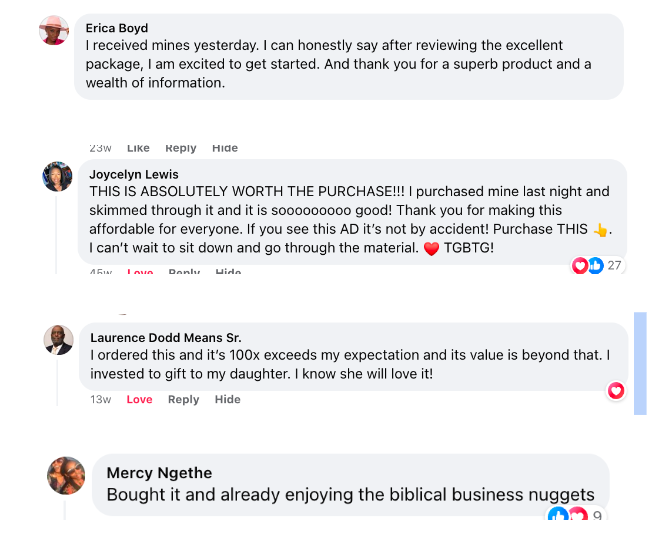Reply to Laurence Dodd Means Sr.'s comment
Viewport: 669px width, 540px height.
tap(183, 399)
